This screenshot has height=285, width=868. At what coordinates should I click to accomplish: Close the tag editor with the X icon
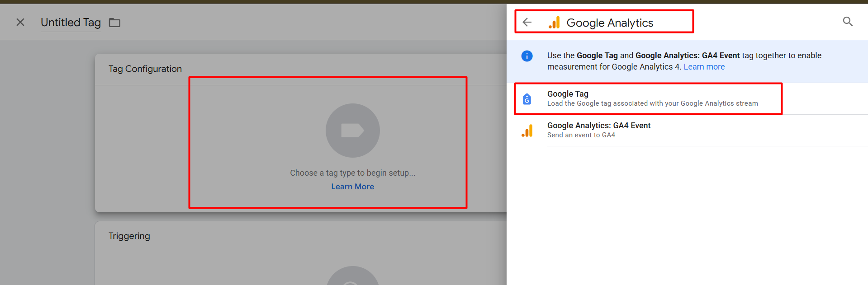tap(20, 22)
